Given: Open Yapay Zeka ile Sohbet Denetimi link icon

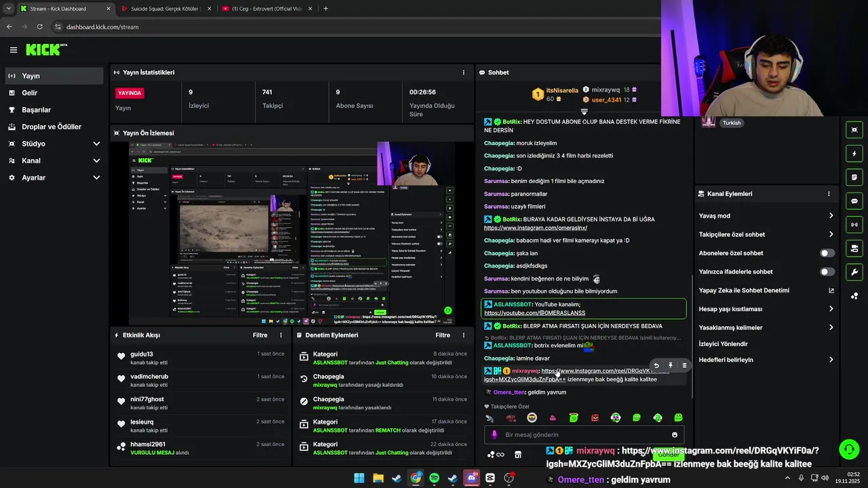Looking at the screenshot, I should coord(831,290).
